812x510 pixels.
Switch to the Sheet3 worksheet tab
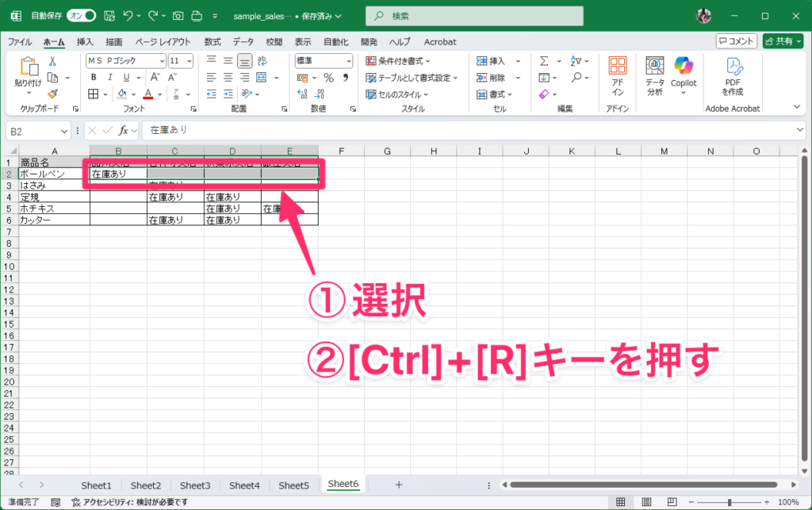click(x=195, y=485)
